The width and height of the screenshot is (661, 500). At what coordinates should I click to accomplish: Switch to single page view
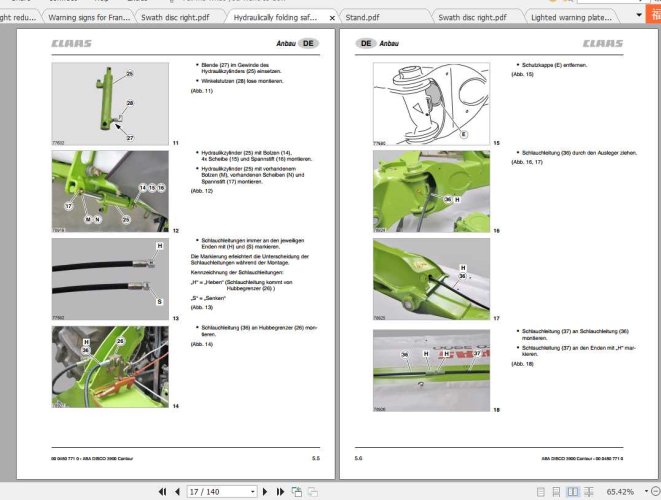[541, 492]
